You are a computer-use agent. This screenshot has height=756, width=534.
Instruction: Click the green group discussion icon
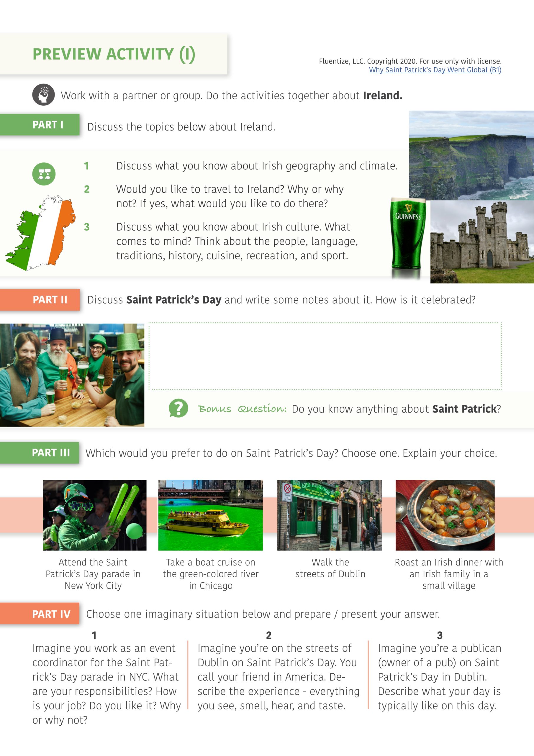point(44,174)
